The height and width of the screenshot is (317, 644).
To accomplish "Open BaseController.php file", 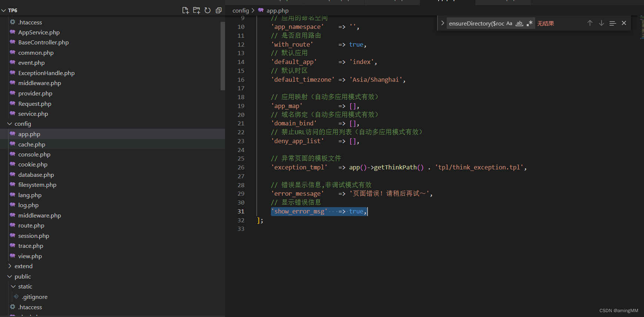I will 43,42.
